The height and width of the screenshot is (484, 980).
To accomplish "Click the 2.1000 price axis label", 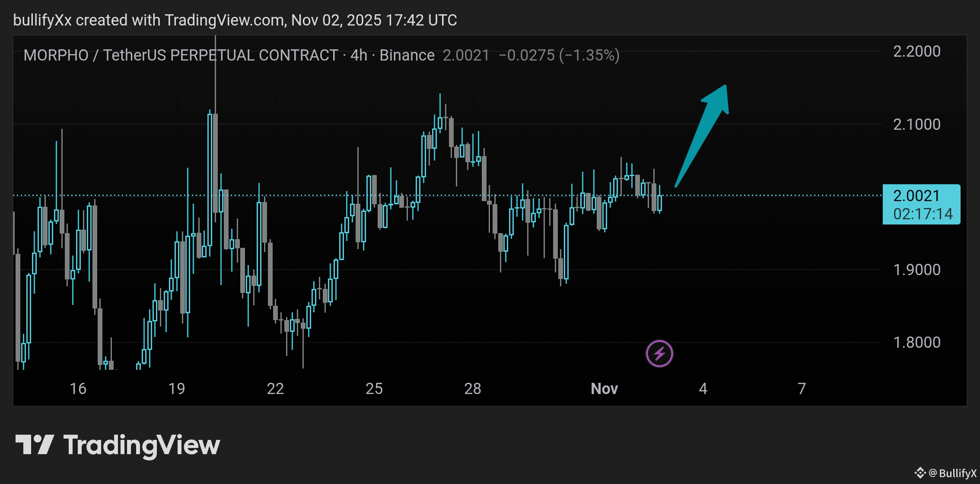I will 916,125.
